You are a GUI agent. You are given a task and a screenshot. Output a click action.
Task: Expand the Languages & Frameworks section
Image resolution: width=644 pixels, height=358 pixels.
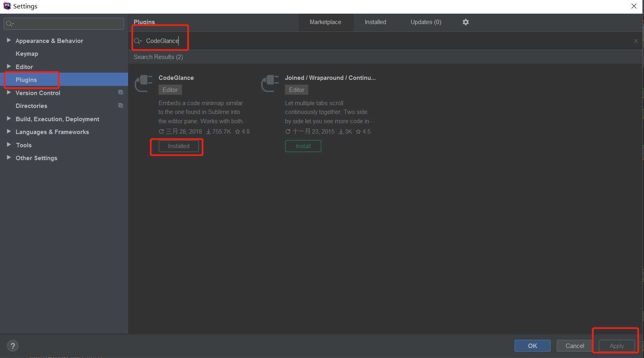9,131
